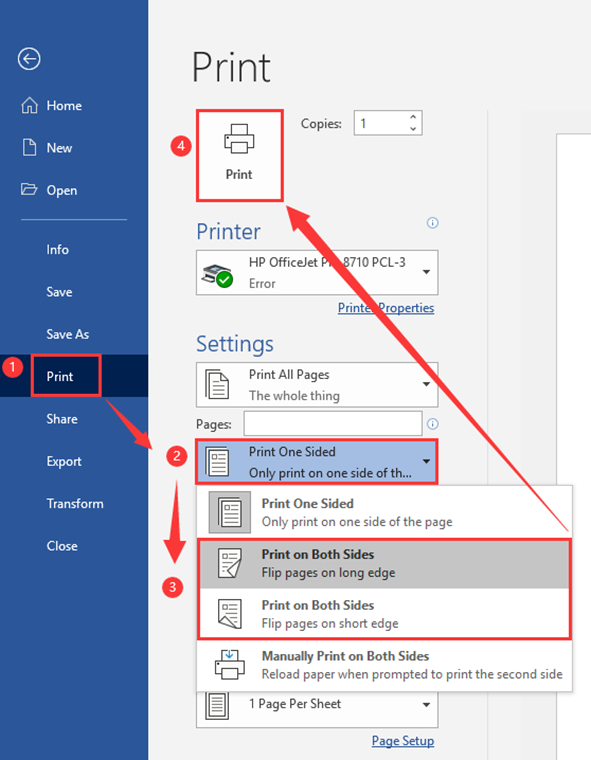Choose Print on Both Sides, long edge
Screen dimensions: 591x760
[x=384, y=563]
